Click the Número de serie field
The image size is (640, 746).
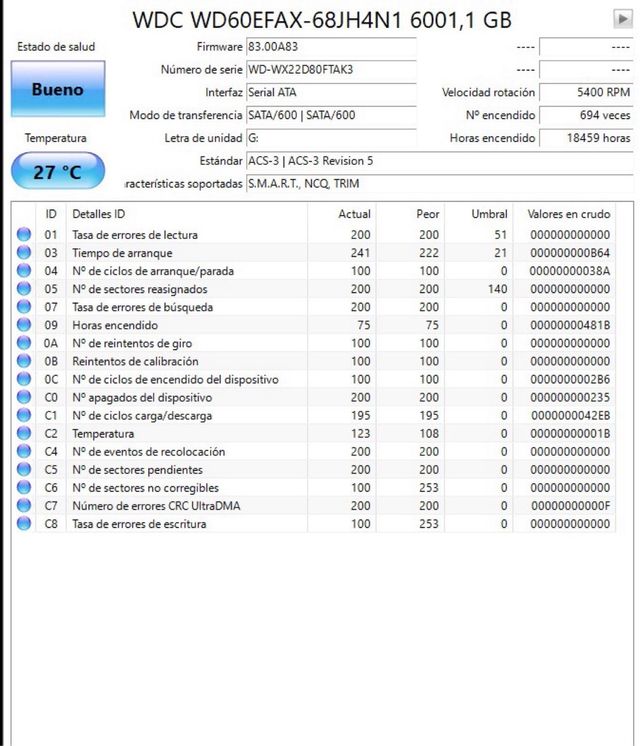pyautogui.click(x=330, y=70)
